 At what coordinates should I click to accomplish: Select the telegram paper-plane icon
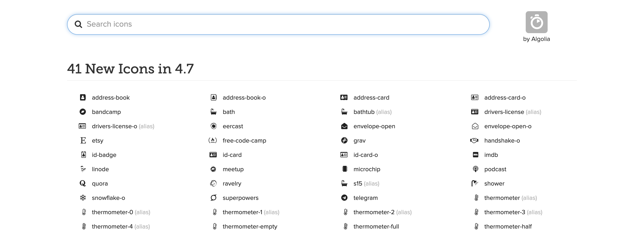tap(344, 198)
